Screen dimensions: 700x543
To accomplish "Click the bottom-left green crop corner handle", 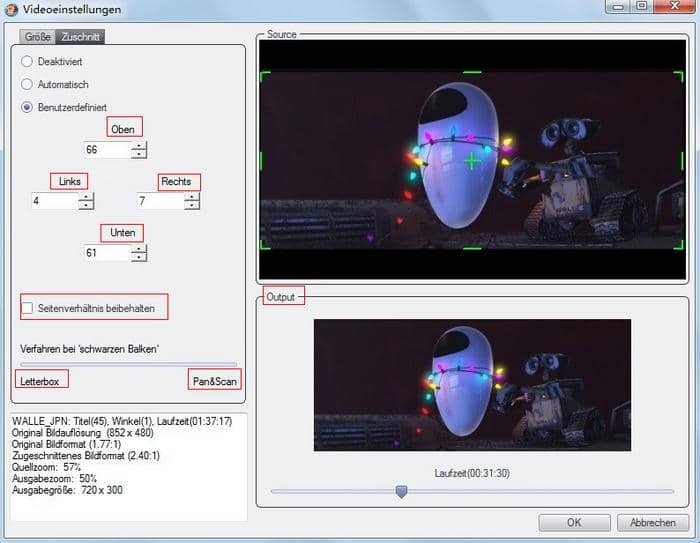I will coord(265,244).
